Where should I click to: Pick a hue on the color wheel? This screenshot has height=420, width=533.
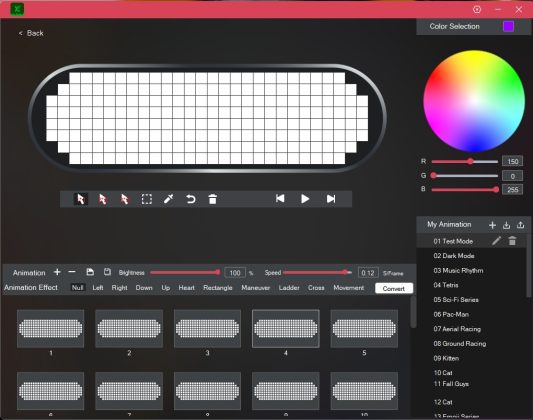(474, 101)
